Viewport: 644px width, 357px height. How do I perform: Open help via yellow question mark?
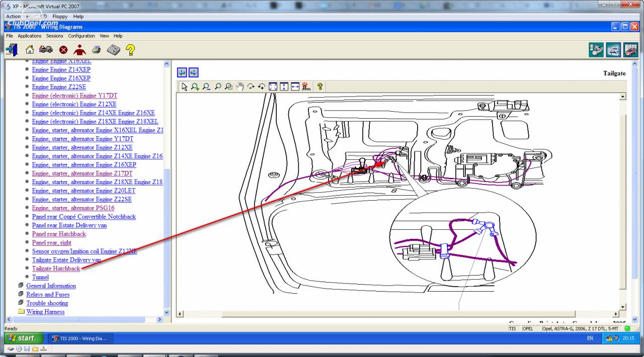coord(130,49)
